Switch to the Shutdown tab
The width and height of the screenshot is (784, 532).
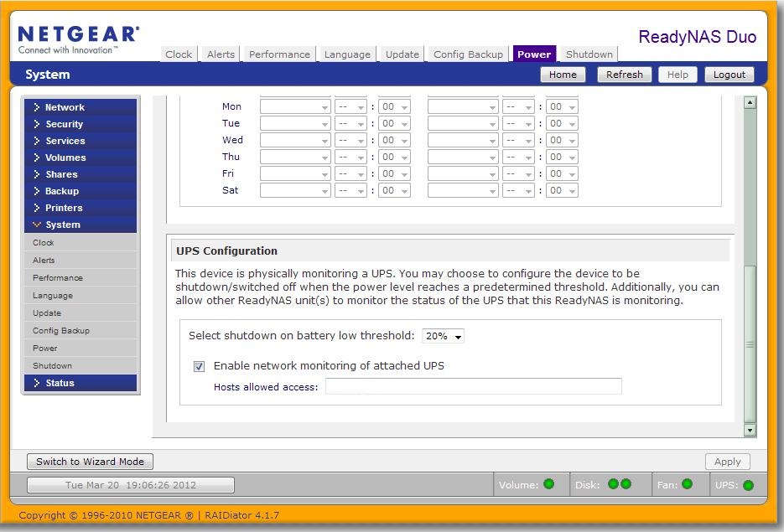pyautogui.click(x=589, y=54)
